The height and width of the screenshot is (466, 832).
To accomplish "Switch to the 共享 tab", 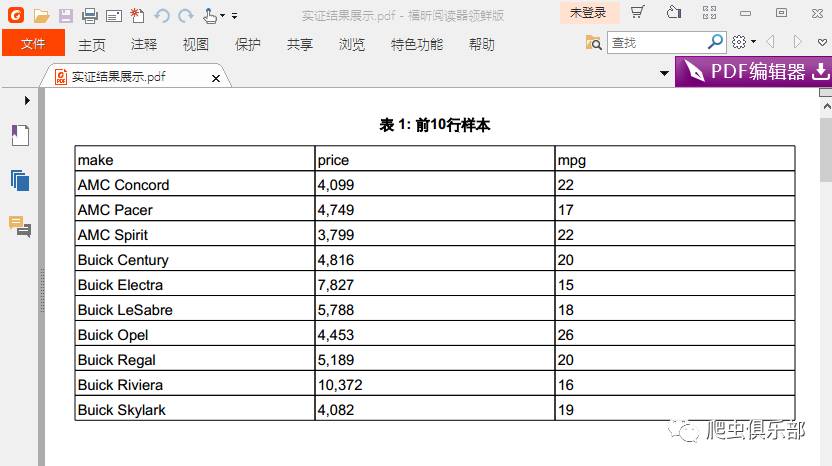I will point(299,45).
